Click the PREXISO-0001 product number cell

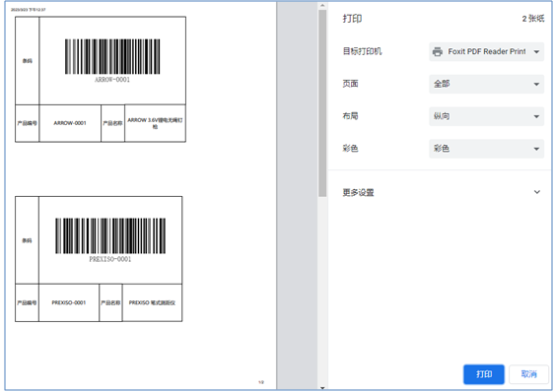(69, 302)
